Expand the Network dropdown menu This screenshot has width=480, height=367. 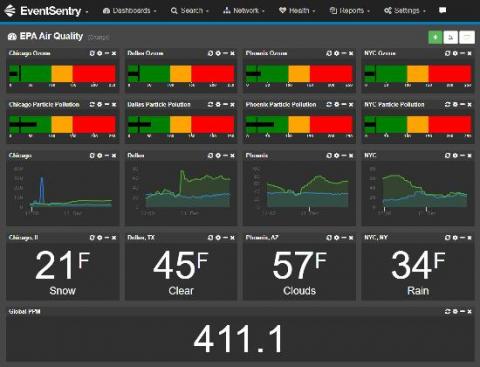click(x=244, y=11)
